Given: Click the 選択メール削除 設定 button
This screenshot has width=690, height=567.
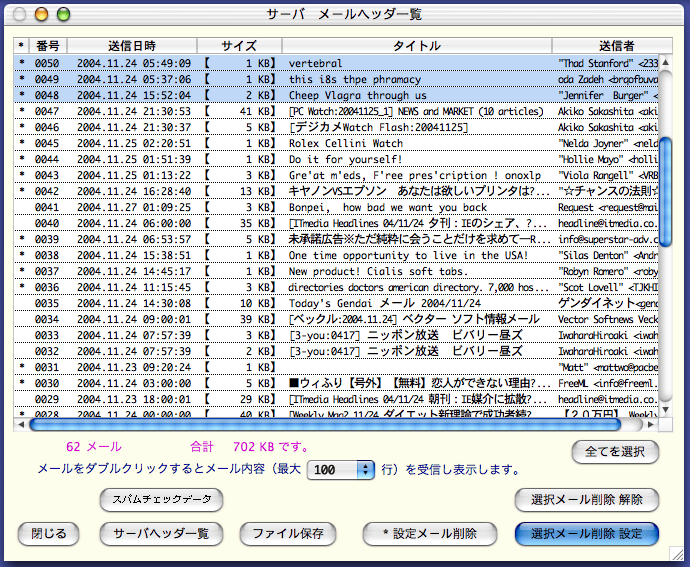Looking at the screenshot, I should pyautogui.click(x=587, y=534).
